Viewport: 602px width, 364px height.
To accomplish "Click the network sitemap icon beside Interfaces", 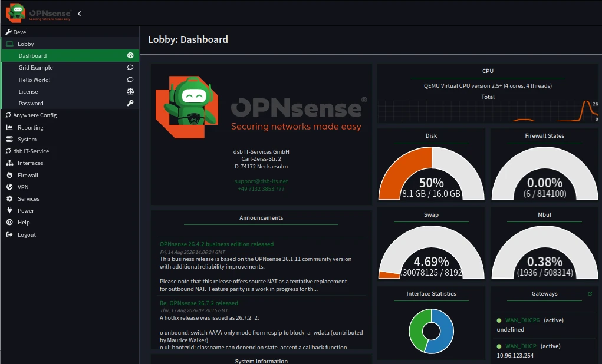I will 9,163.
